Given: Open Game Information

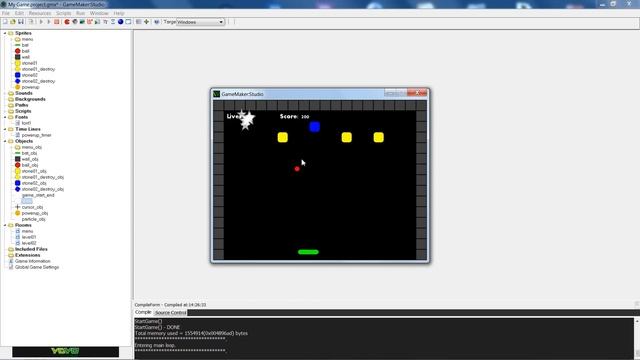Looking at the screenshot, I should click(x=33, y=261).
